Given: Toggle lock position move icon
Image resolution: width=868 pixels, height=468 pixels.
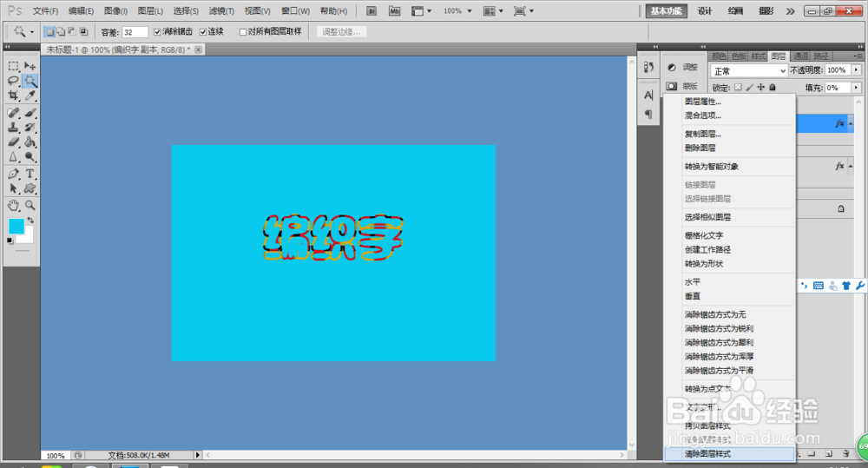Looking at the screenshot, I should tap(761, 88).
